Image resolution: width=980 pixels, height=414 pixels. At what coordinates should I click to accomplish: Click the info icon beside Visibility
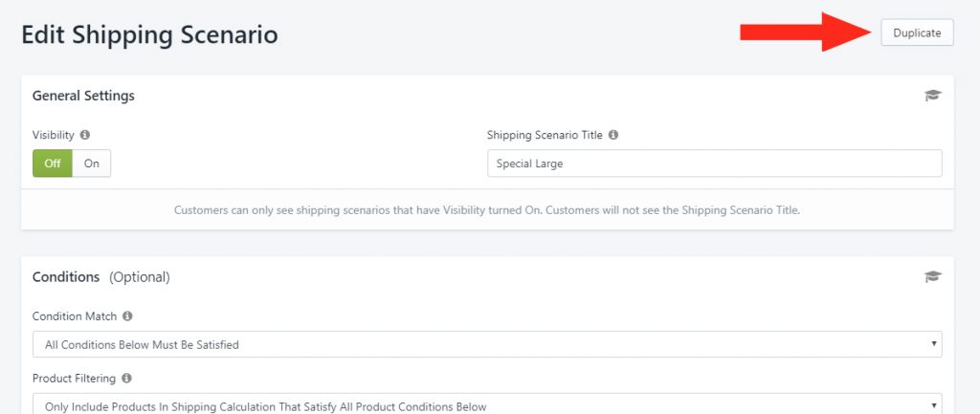85,135
